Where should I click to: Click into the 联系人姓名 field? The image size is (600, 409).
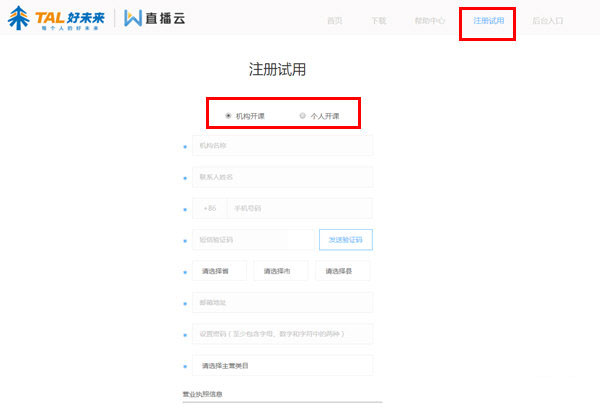[282, 177]
